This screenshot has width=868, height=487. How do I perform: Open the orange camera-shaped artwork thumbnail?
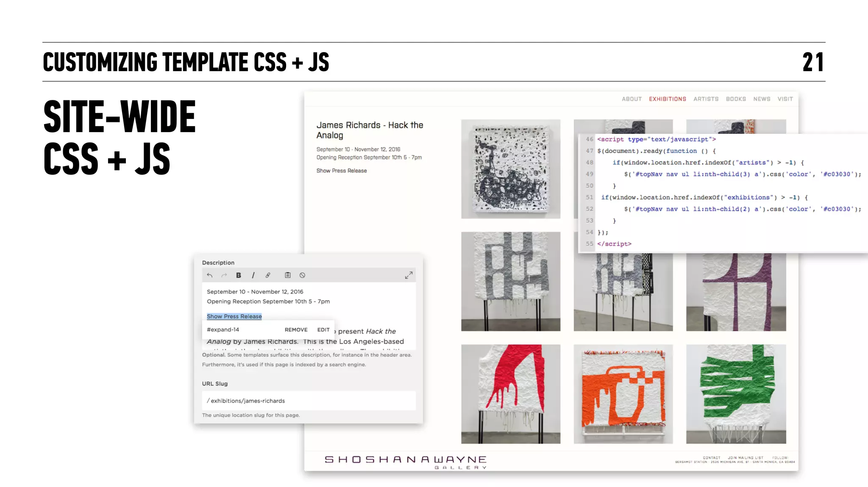[623, 394]
